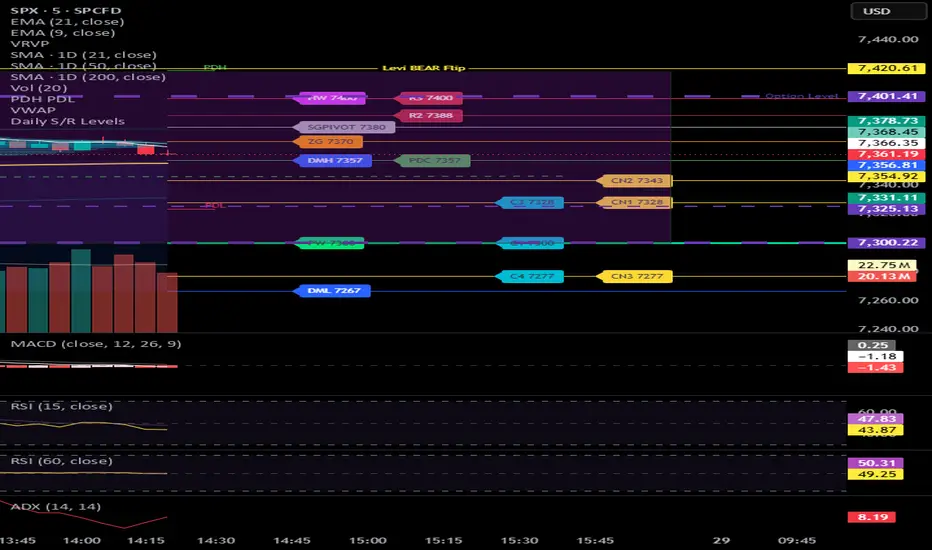This screenshot has height=550, width=932.
Task: Select the R3 7400 level tag
Action: coord(430,98)
